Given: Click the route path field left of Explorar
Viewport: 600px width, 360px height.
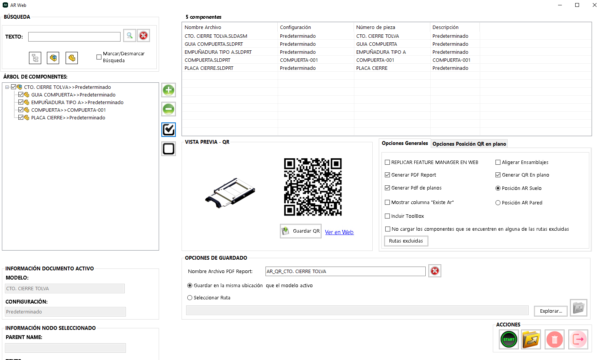Looking at the screenshot, I should click(x=357, y=310).
